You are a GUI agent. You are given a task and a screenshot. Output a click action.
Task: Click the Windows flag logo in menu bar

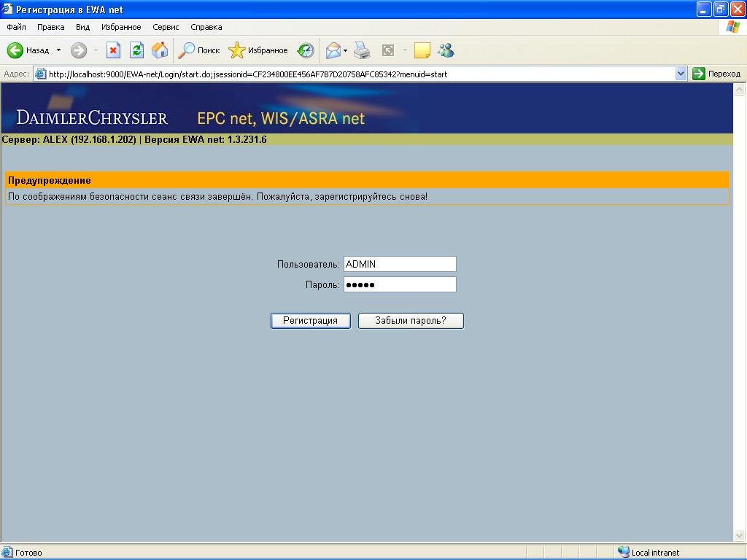733,27
